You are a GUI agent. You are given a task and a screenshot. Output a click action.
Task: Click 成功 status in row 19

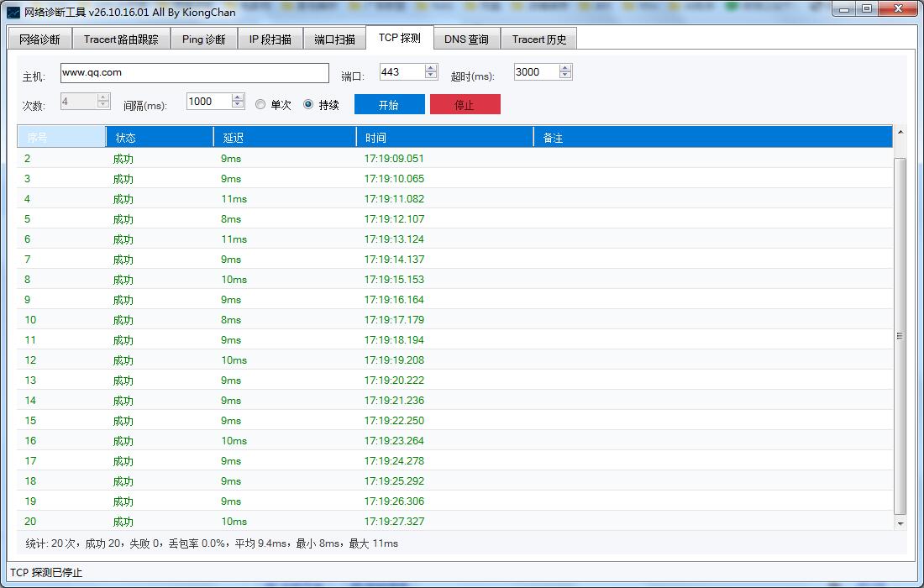pyautogui.click(x=123, y=501)
